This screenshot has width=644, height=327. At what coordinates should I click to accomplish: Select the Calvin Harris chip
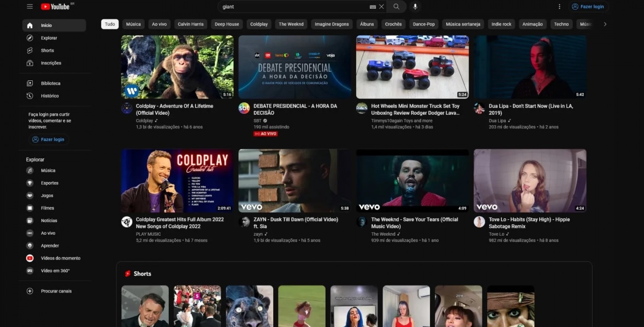click(x=191, y=24)
